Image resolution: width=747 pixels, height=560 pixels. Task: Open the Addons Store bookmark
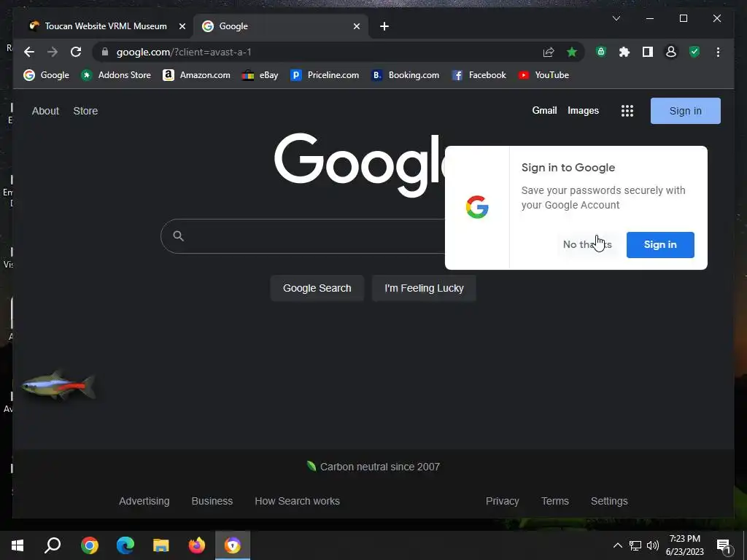[116, 75]
